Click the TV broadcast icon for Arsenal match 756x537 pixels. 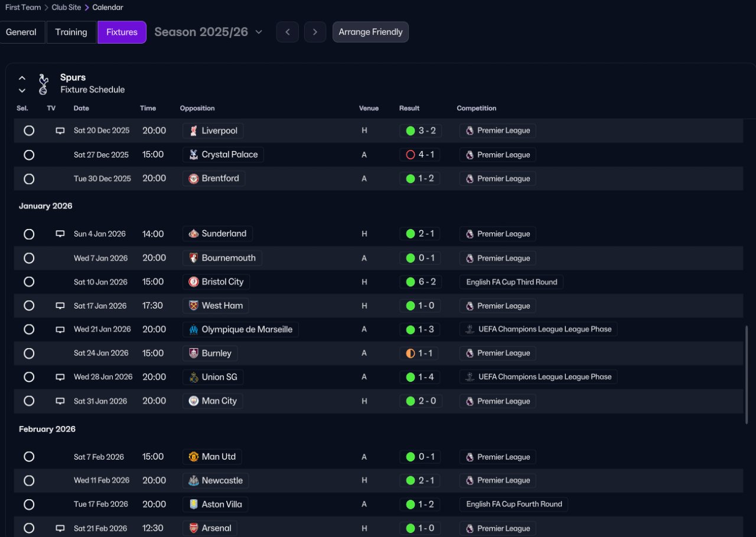(60, 528)
